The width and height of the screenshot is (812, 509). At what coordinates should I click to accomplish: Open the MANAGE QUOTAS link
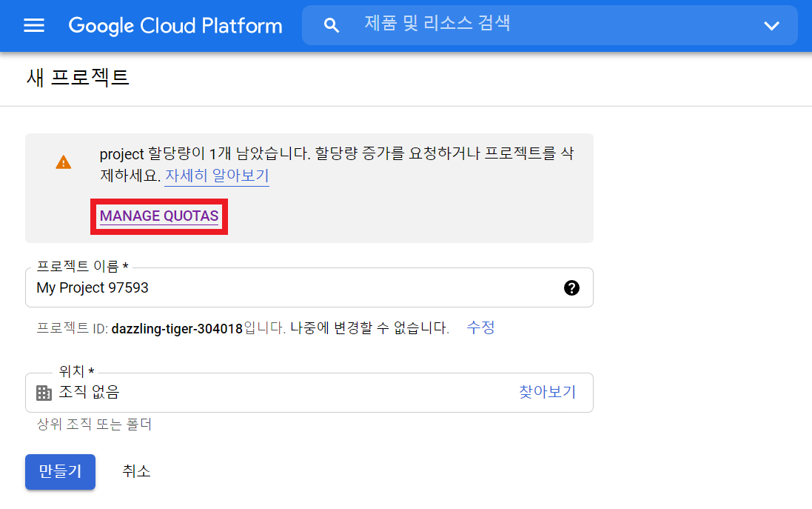point(159,216)
